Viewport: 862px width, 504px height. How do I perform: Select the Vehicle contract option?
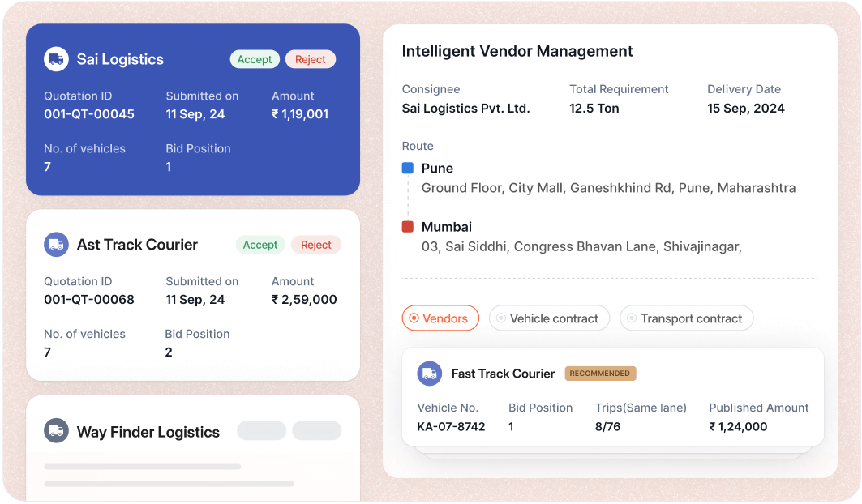pyautogui.click(x=549, y=318)
